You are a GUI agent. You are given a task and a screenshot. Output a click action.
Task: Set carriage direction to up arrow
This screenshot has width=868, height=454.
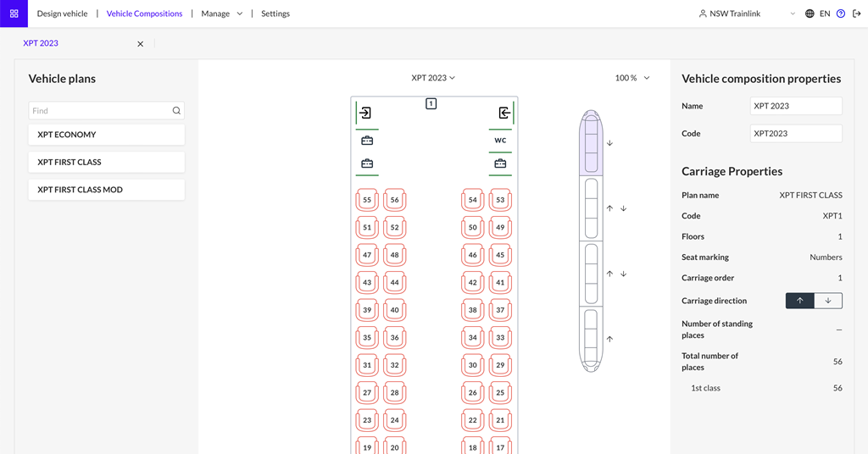800,301
